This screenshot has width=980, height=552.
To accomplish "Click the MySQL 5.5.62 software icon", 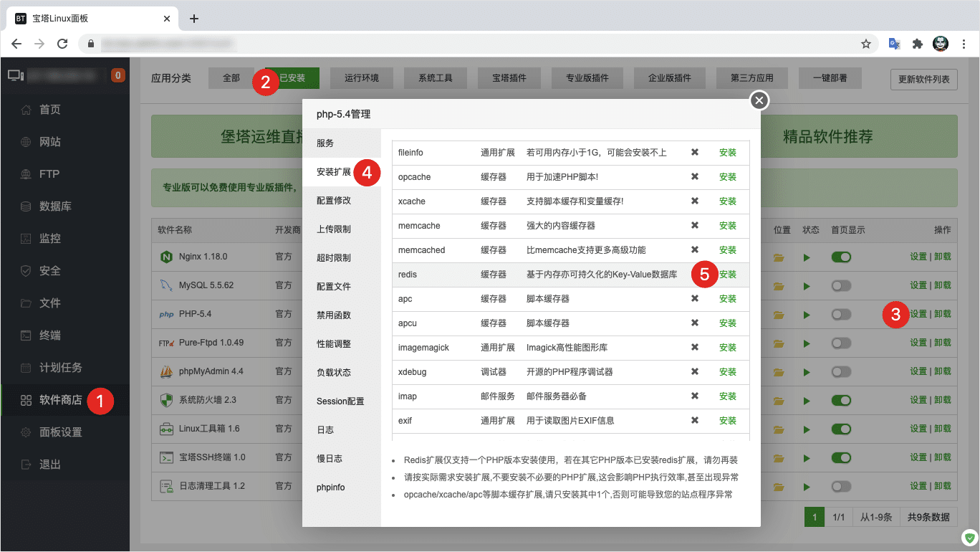I will [x=166, y=285].
